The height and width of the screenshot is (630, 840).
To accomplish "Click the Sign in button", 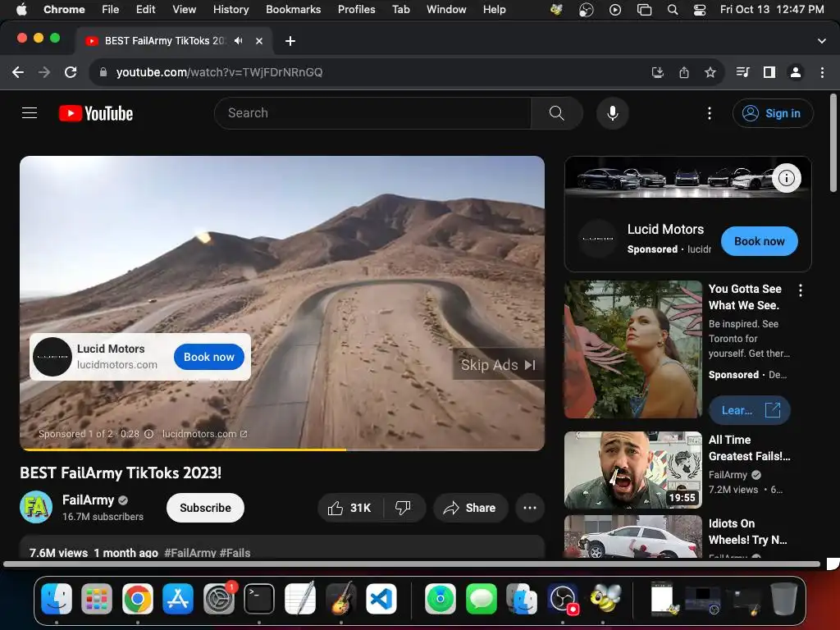I will tap(773, 113).
